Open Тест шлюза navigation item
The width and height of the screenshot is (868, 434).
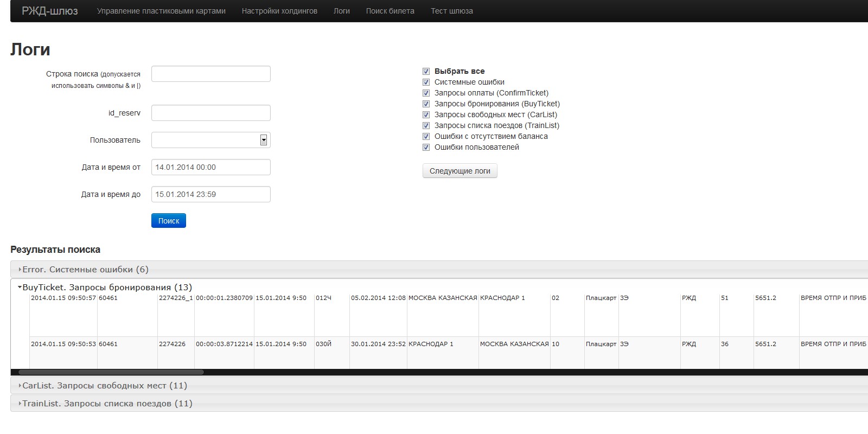[x=452, y=11]
